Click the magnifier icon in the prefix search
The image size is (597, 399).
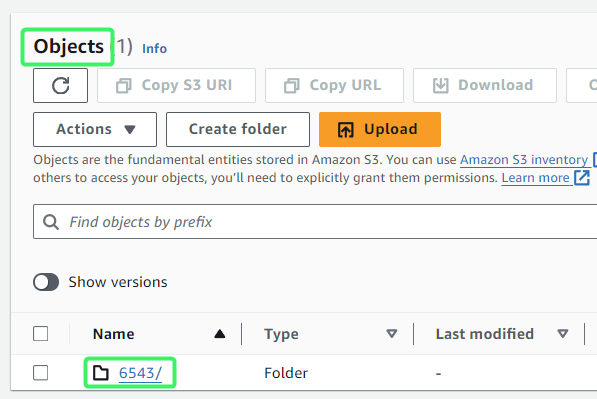click(51, 222)
